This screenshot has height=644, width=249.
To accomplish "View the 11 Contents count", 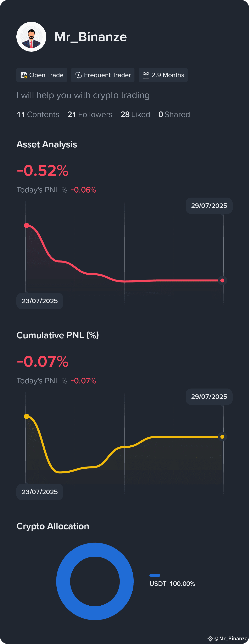I will pos(38,115).
